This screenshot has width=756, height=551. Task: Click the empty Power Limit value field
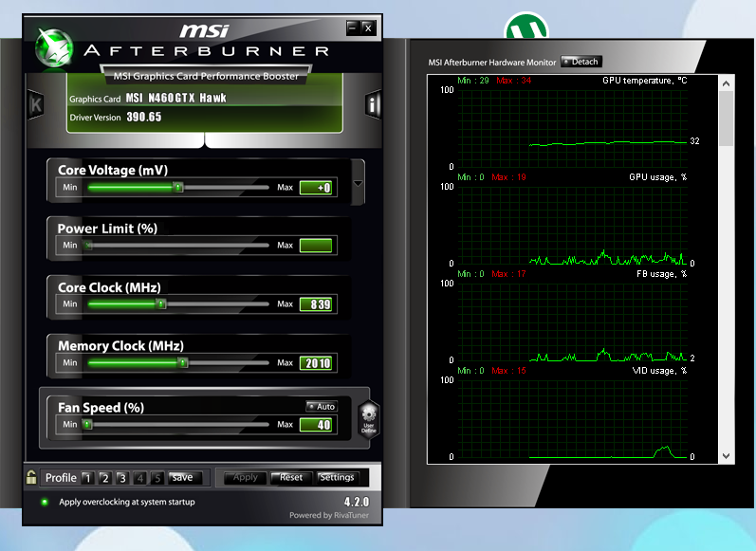(316, 246)
